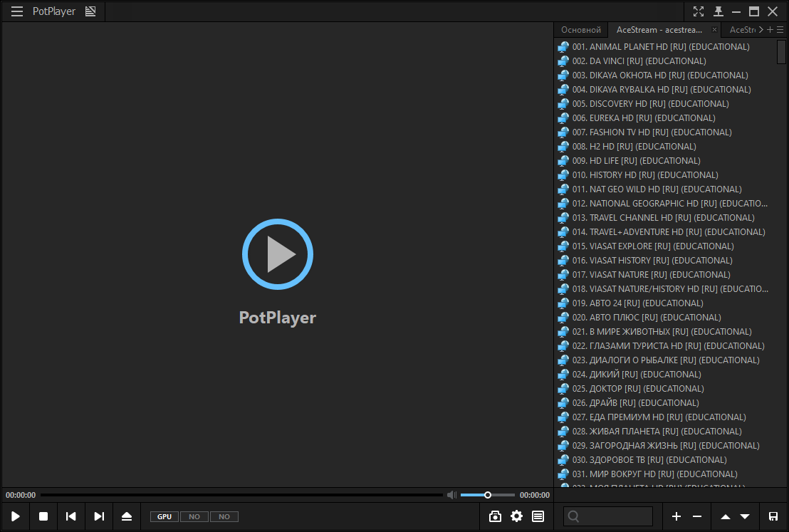Toggle the playlist panel icon
The width and height of the screenshot is (789, 532).
[538, 516]
